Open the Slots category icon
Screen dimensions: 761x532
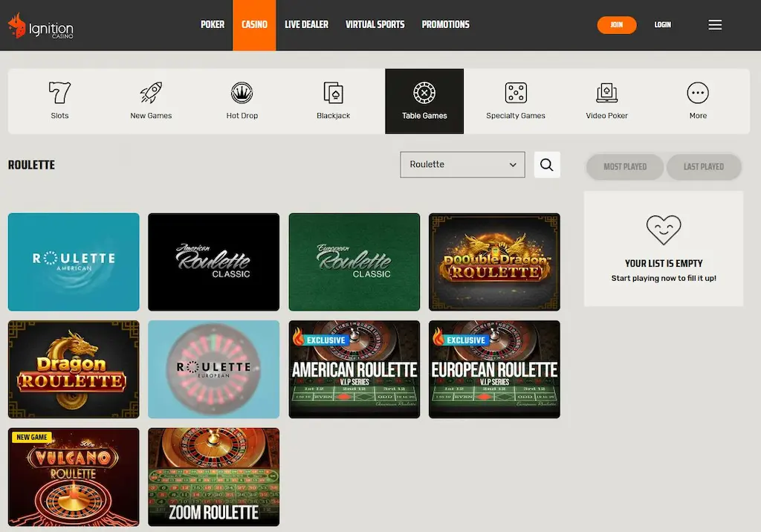[x=59, y=93]
